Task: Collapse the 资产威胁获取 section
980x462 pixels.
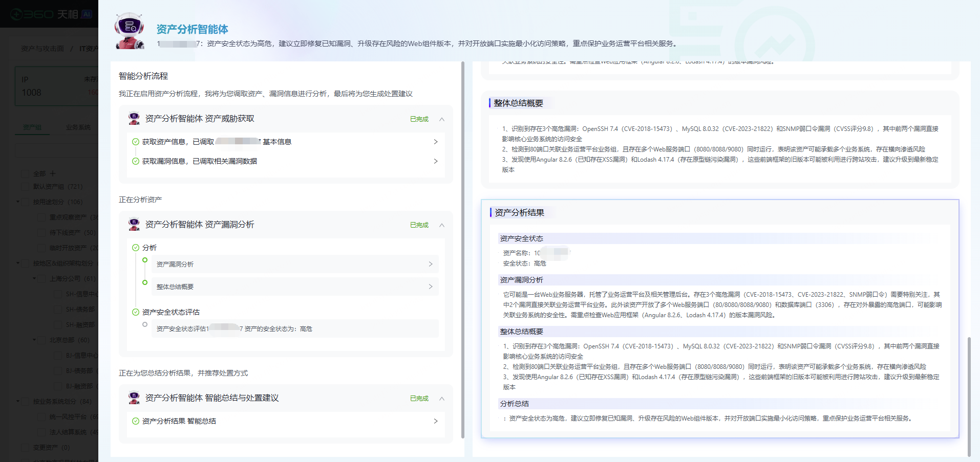Action: 441,118
